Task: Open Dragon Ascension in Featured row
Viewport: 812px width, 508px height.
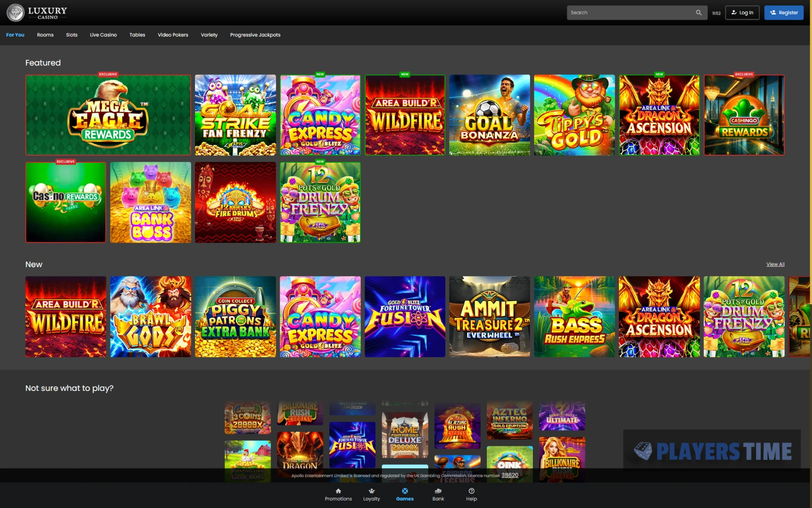Action: [659, 115]
